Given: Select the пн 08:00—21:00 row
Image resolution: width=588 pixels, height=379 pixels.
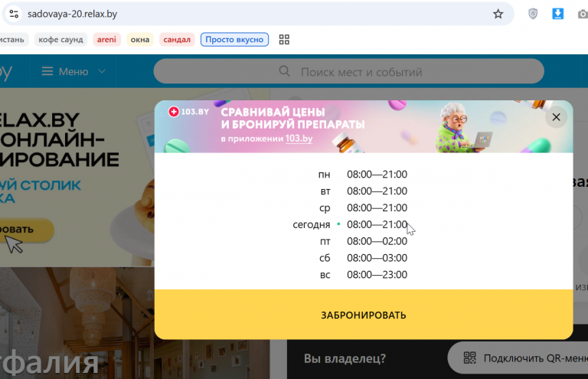Looking at the screenshot, I should point(362,175).
